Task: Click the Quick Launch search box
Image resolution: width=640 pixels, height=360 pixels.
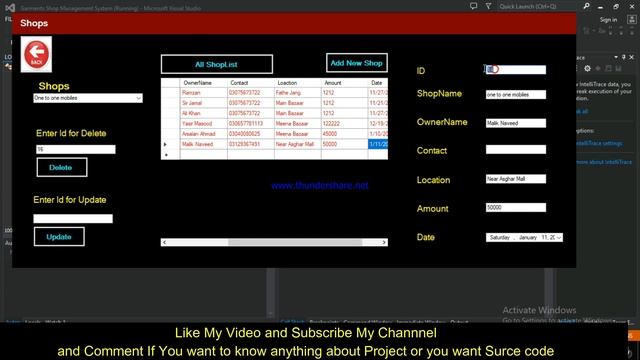Action: pos(537,7)
